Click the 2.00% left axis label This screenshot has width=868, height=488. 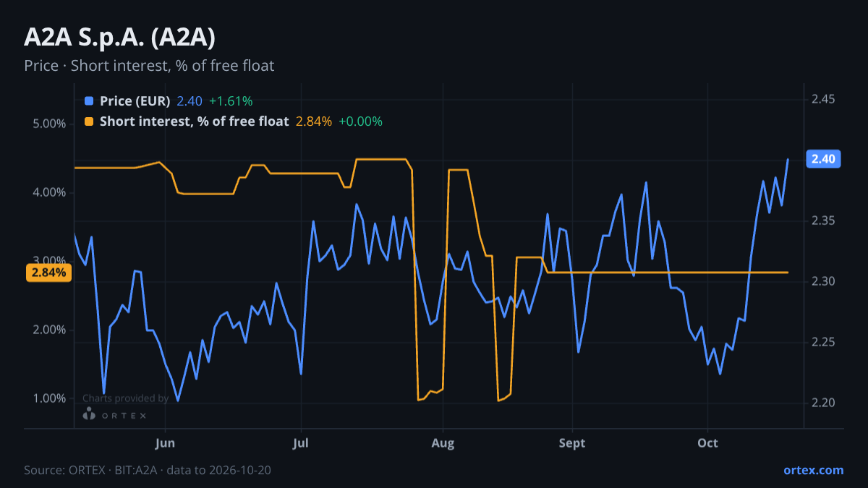coord(50,330)
